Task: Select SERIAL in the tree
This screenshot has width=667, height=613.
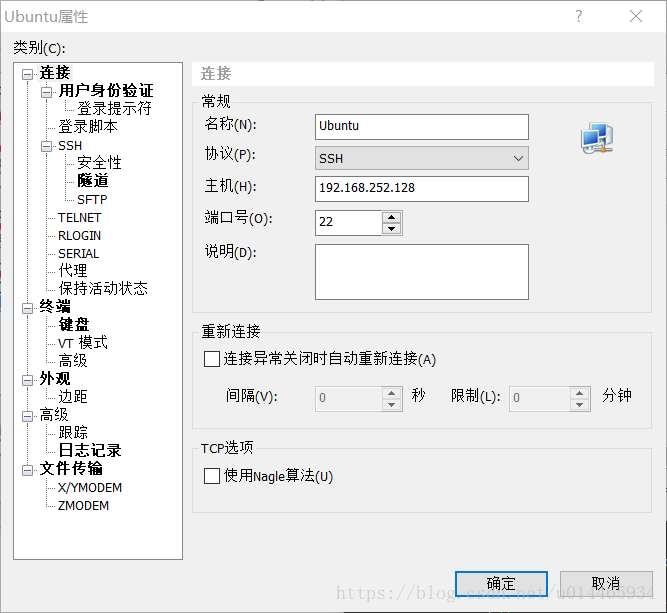Action: (79, 254)
